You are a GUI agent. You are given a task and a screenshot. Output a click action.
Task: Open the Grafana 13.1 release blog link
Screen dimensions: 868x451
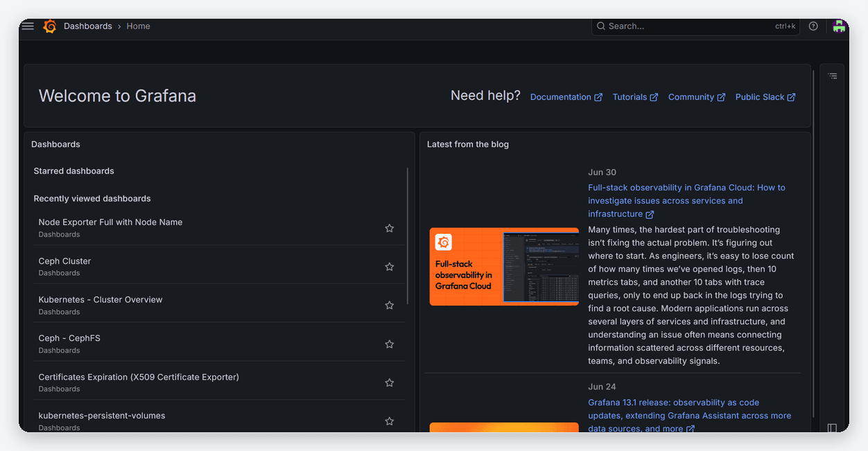689,416
